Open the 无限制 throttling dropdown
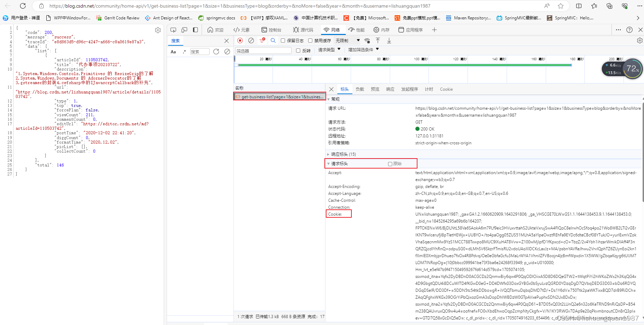644x325 pixels. click(348, 40)
